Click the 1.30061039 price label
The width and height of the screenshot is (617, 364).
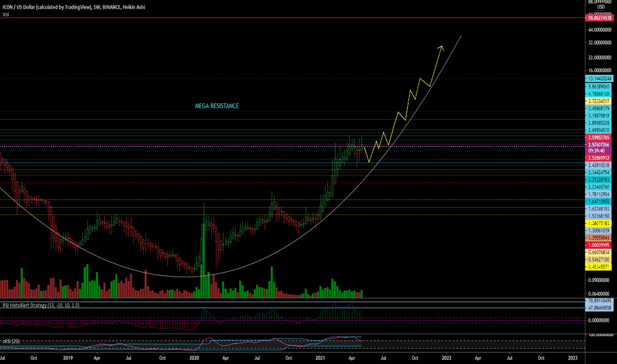pyautogui.click(x=599, y=230)
